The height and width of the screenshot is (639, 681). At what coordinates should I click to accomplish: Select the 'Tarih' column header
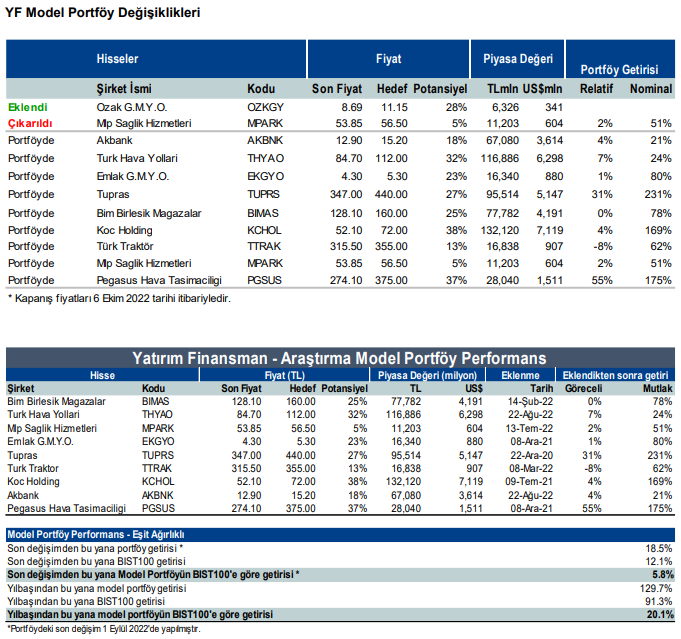pos(542,388)
